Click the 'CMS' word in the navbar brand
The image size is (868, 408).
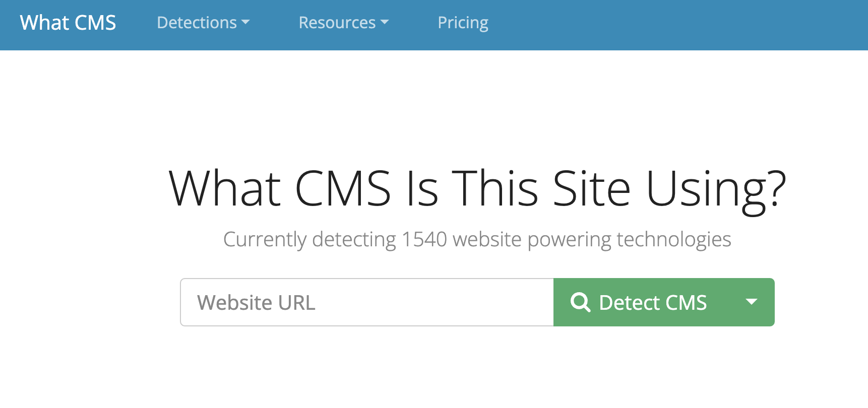tap(95, 23)
